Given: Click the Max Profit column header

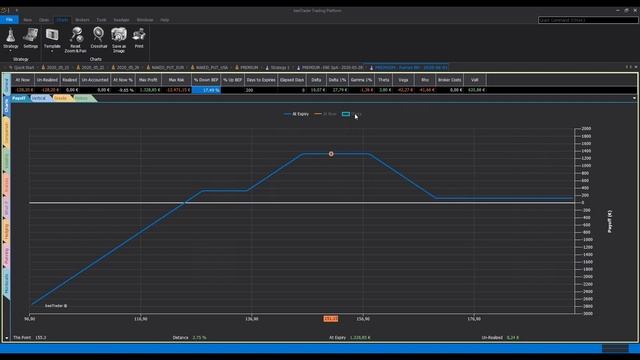Looking at the screenshot, I should [x=148, y=80].
